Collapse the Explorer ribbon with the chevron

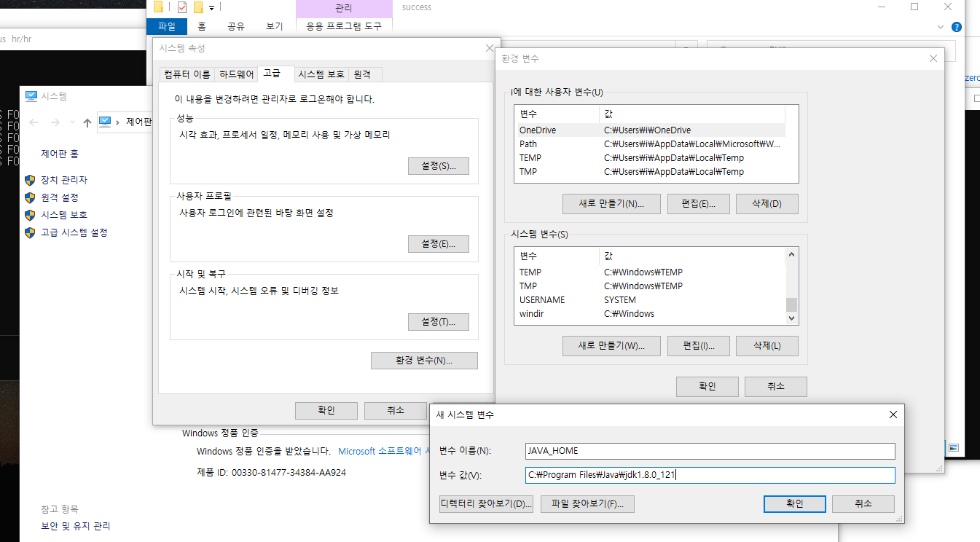(941, 27)
